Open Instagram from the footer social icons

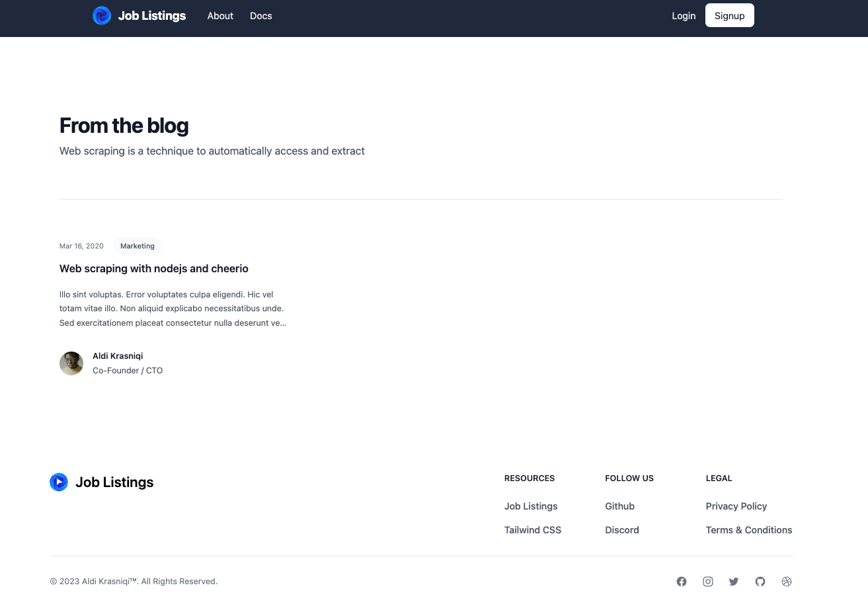[708, 582]
